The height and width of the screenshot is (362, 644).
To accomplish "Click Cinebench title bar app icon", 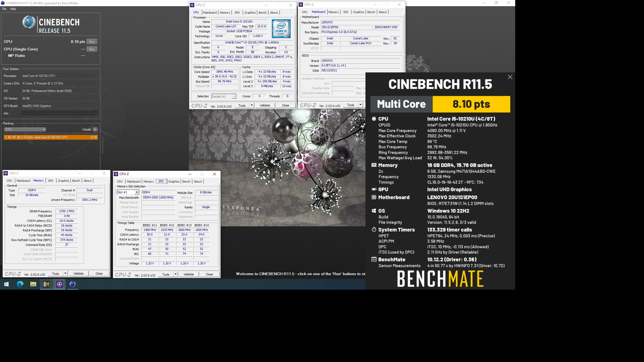I will pos(3,3).
